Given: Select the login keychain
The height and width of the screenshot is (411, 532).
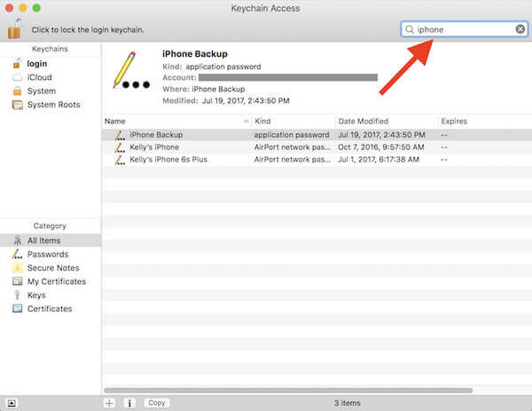Looking at the screenshot, I should 37,64.
